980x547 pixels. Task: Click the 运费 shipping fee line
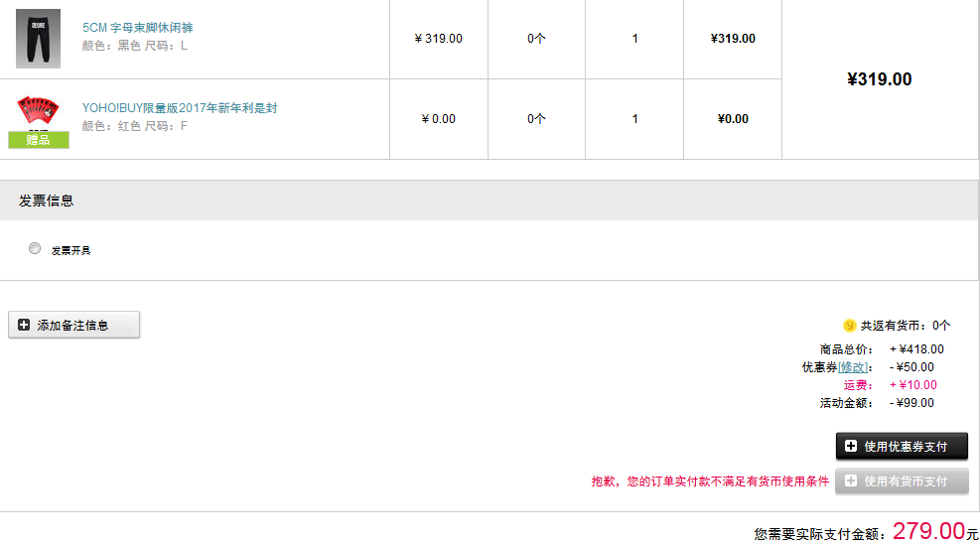point(891,385)
